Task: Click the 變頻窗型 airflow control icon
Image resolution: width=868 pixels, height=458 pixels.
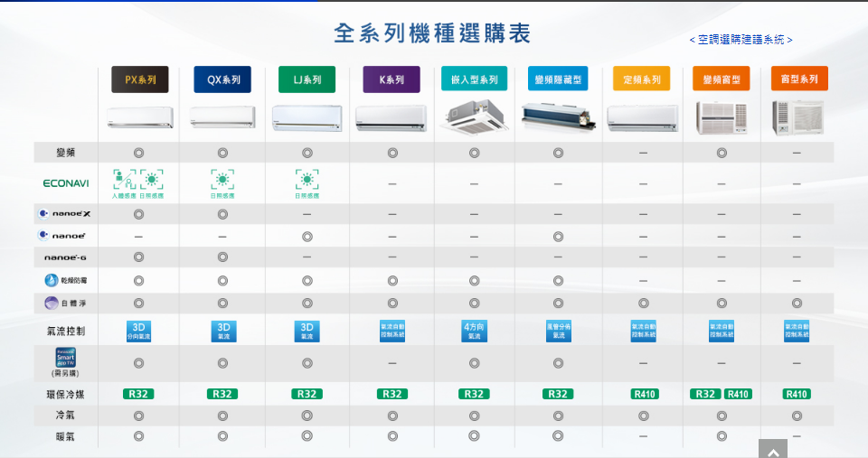Action: (722, 331)
